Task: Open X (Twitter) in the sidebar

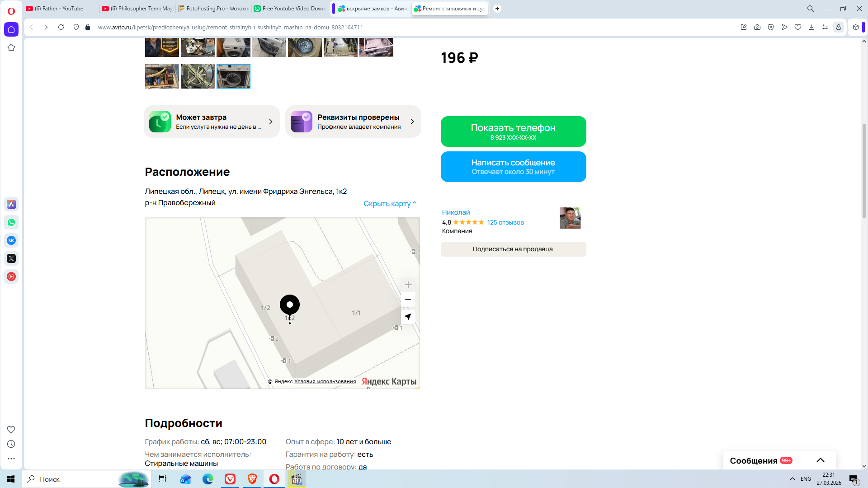Action: pos(11,258)
